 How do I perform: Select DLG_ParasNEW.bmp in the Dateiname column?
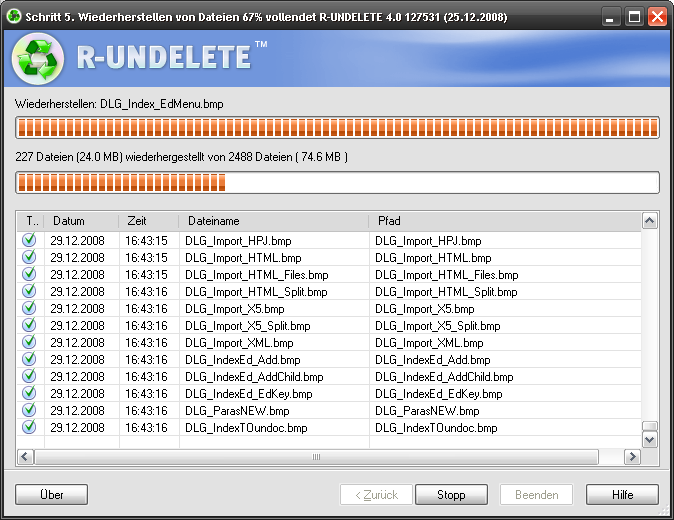pos(237,411)
